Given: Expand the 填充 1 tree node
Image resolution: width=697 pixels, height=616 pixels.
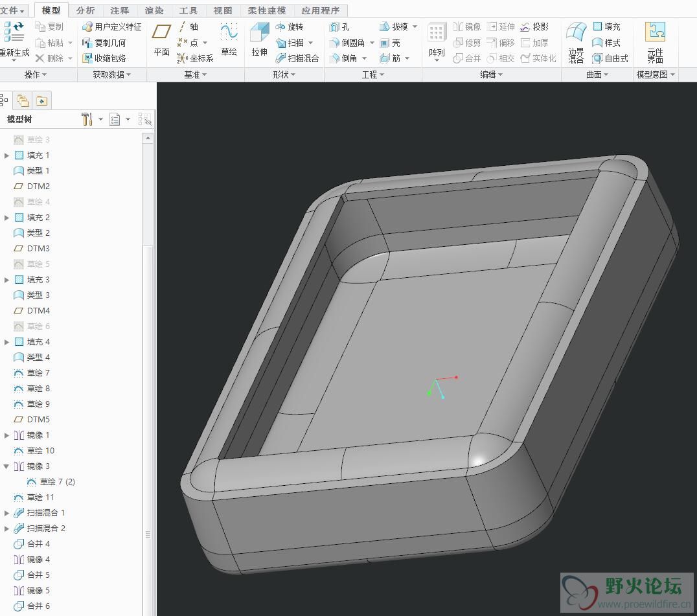Looking at the screenshot, I should click(x=7, y=155).
